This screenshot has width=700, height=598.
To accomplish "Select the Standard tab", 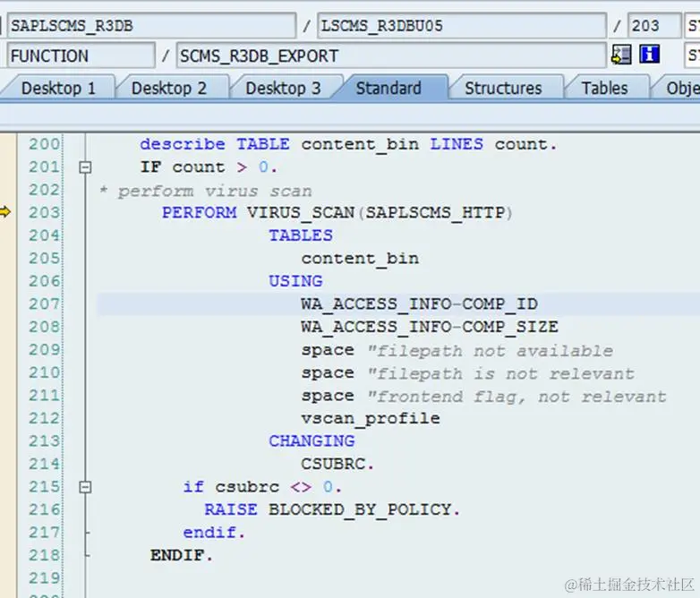I will (388, 88).
